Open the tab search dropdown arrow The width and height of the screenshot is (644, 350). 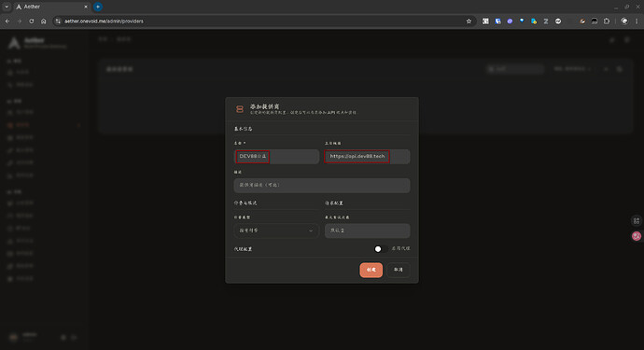pos(7,7)
